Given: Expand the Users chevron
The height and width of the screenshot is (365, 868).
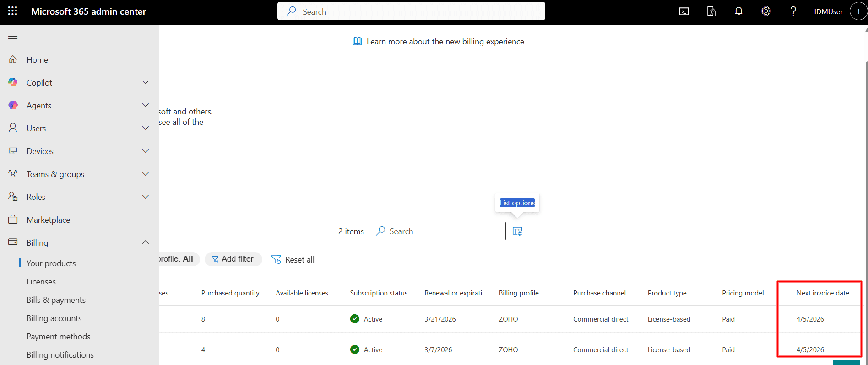Looking at the screenshot, I should (146, 128).
